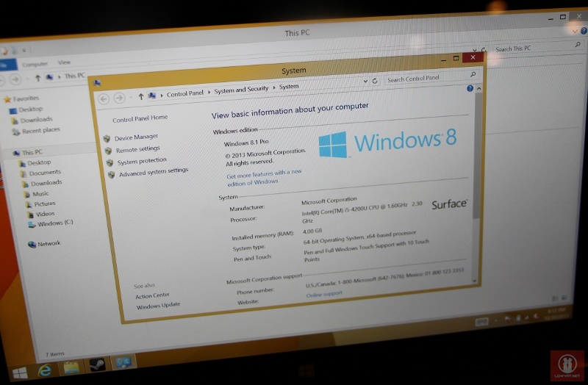Open Windows Update under See also
The image size is (588, 385).
point(158,306)
